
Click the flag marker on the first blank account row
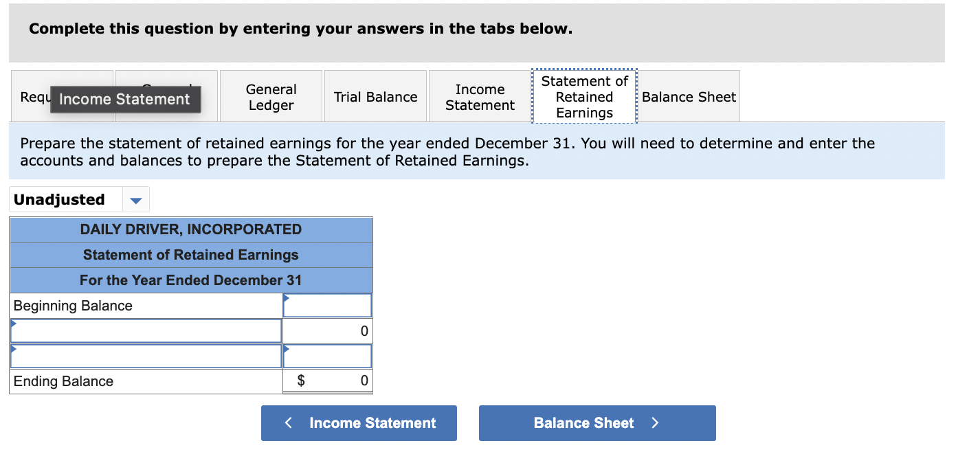pyautogui.click(x=12, y=322)
